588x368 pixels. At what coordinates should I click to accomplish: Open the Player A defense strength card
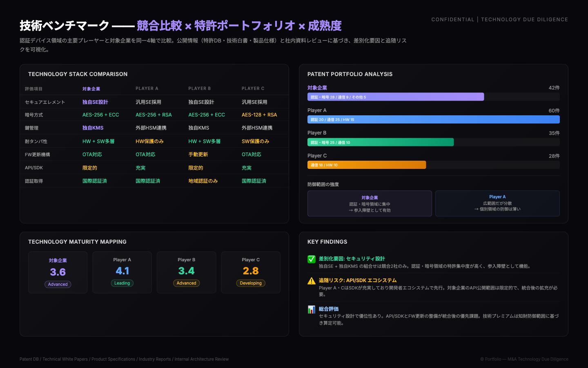coord(497,203)
